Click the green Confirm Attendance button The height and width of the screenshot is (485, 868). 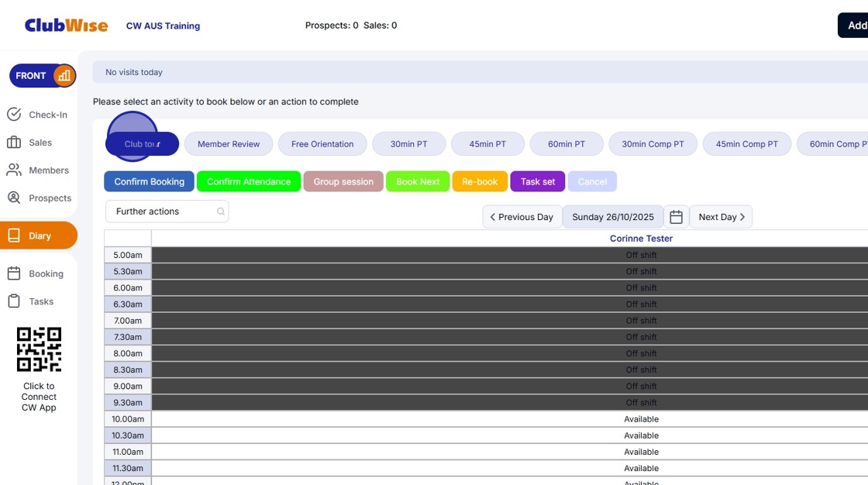tap(249, 181)
